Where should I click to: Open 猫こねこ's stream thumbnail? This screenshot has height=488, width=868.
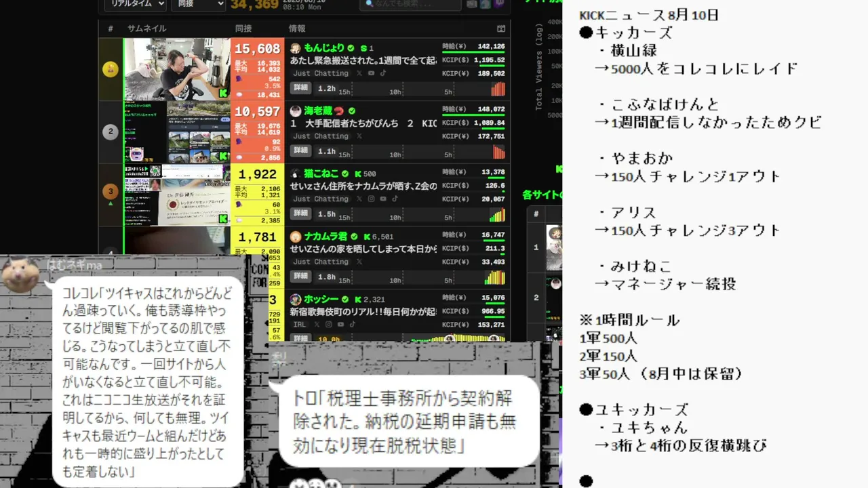177,195
